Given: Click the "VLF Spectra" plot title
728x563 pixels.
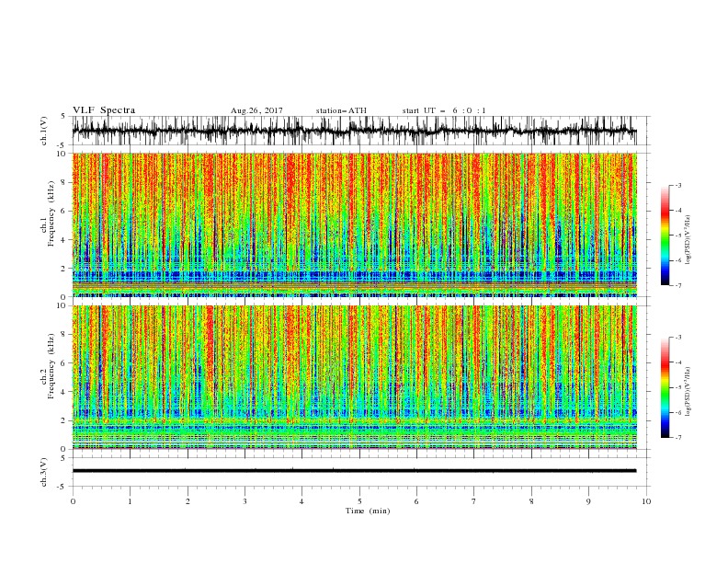Looking at the screenshot, I should pyautogui.click(x=104, y=110).
